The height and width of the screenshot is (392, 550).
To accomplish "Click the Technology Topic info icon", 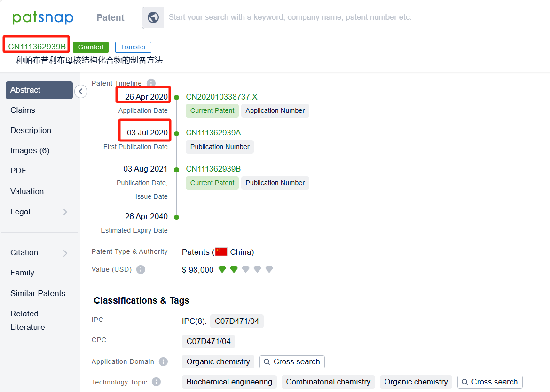I will (156, 382).
